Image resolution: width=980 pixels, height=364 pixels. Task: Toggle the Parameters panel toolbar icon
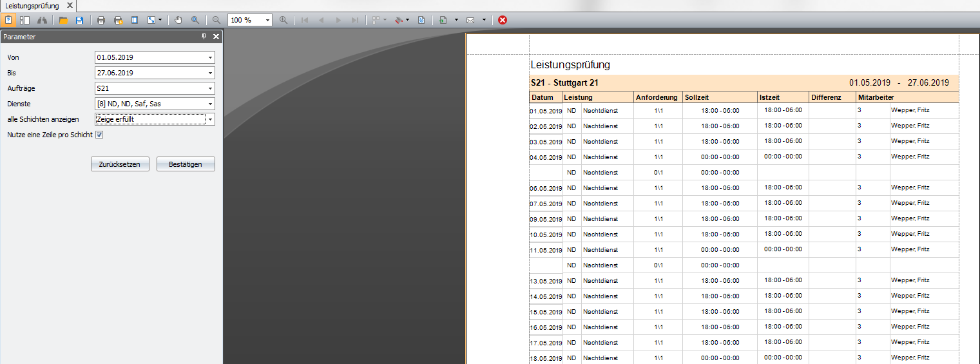click(8, 20)
